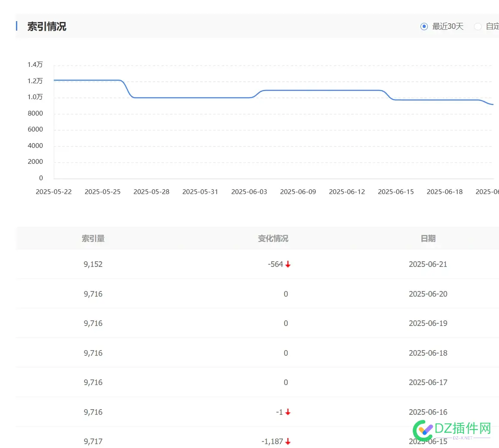499x448 pixels.
Task: Click the 2025-06-21 date cell
Action: pos(428,264)
